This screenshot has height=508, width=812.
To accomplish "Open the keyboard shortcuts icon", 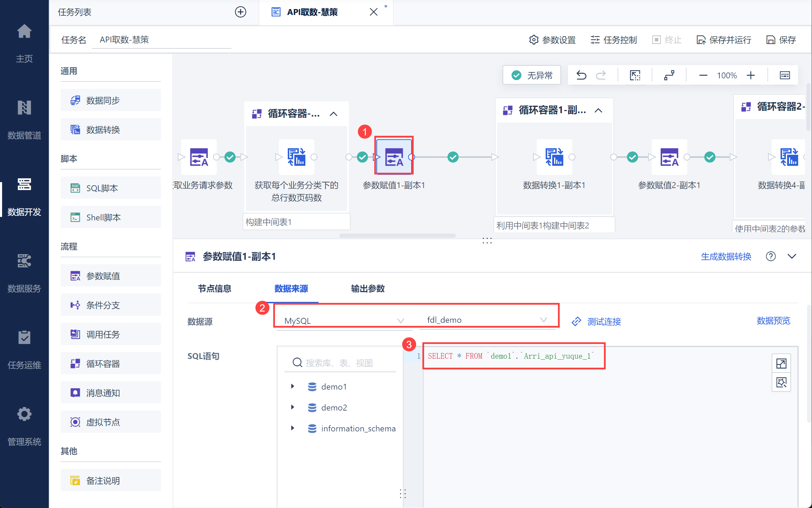I will click(784, 75).
